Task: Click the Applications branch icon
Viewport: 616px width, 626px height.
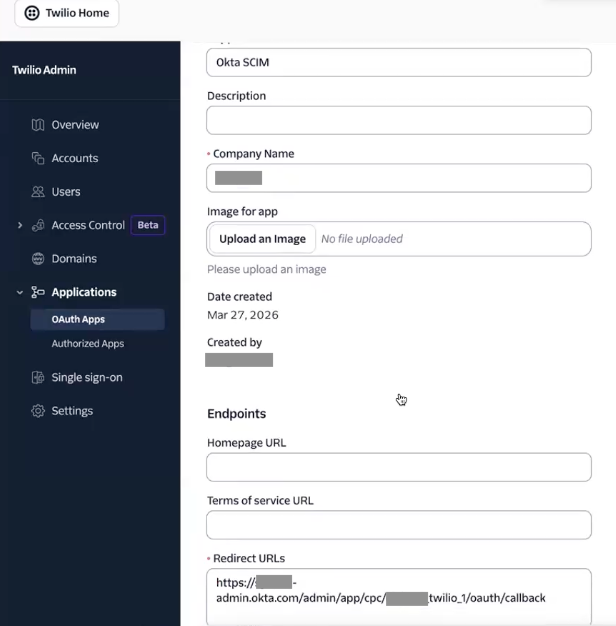Action: pos(38,292)
